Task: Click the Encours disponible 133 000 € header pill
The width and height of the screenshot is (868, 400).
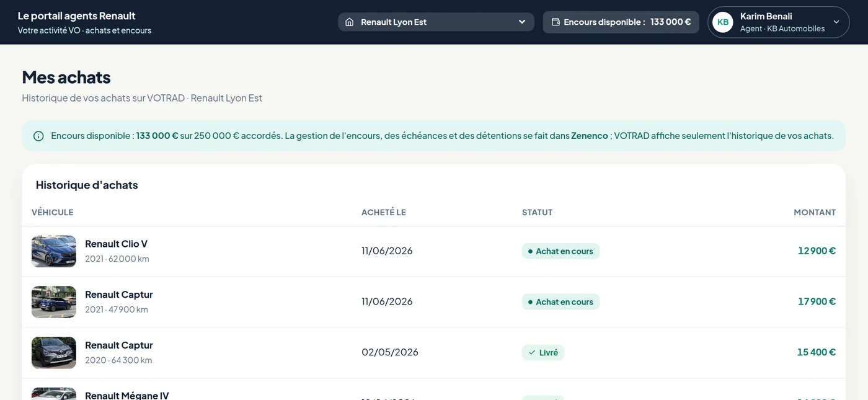Action: [621, 22]
